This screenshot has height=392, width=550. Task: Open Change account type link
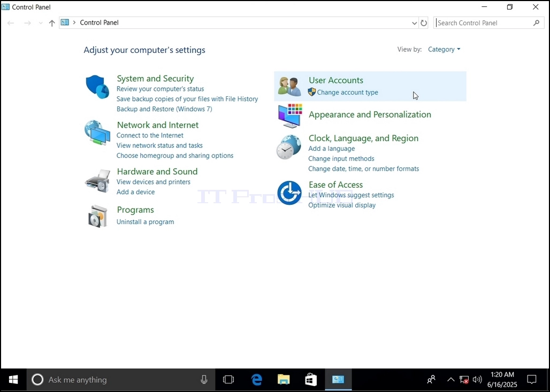pyautogui.click(x=348, y=93)
